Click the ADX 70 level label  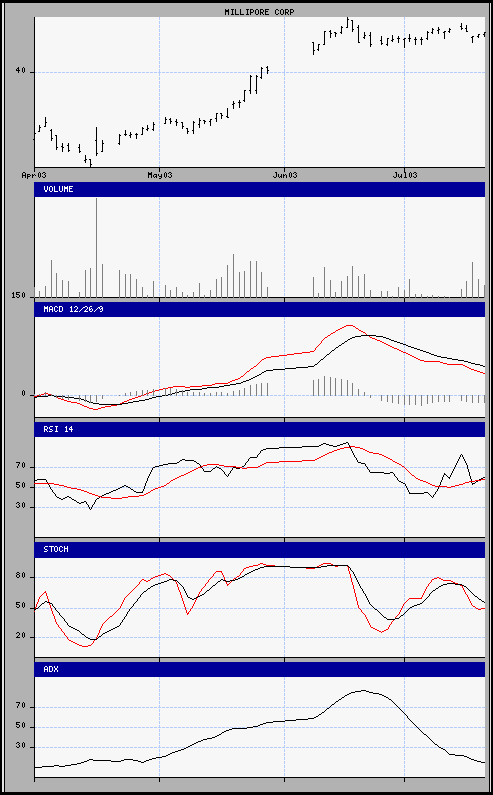pyautogui.click(x=20, y=707)
